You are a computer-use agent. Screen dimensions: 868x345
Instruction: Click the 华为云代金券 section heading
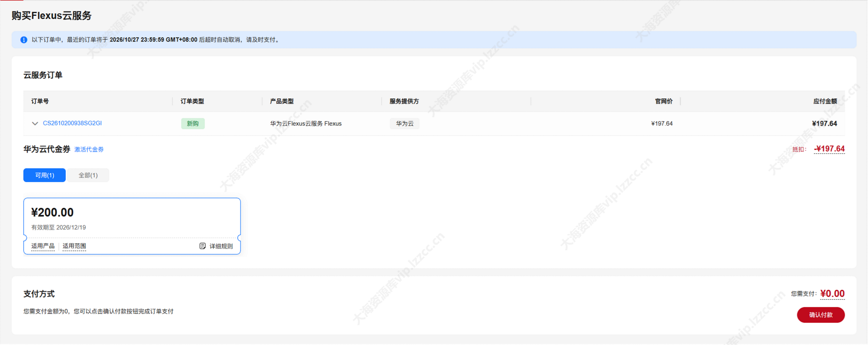(x=47, y=149)
